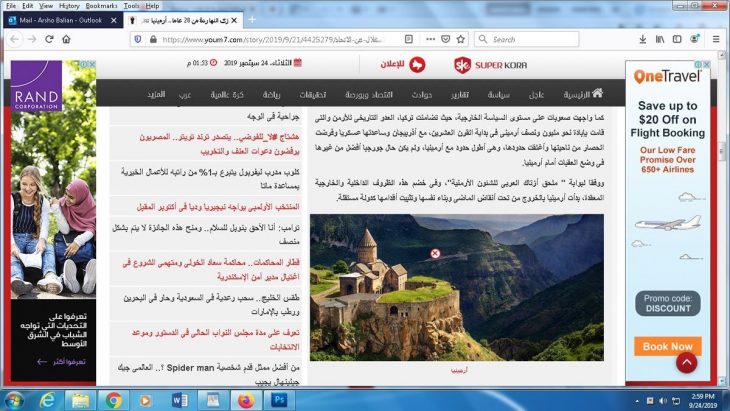Open Windows Start button
The height and width of the screenshot is (411, 730).
(x=14, y=400)
